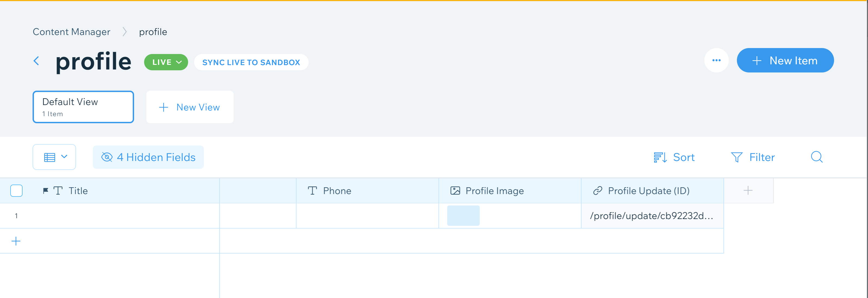
Task: Click Sync Live to Sandbox button
Action: (251, 62)
